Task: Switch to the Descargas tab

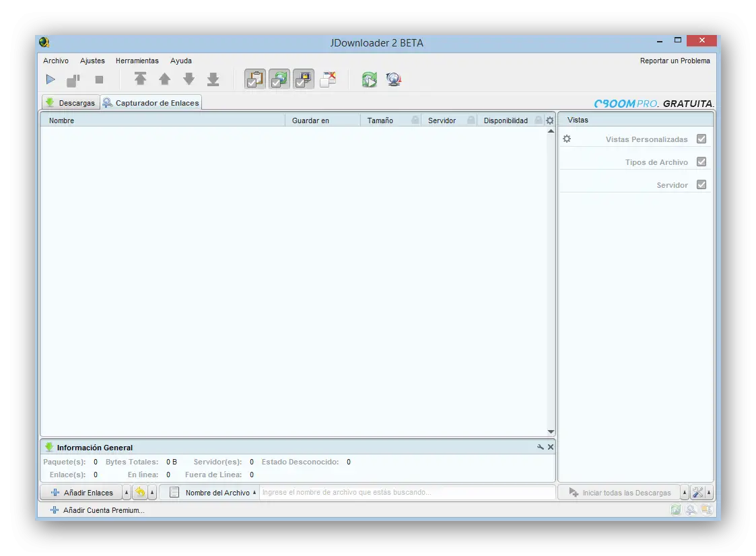Action: 71,103
